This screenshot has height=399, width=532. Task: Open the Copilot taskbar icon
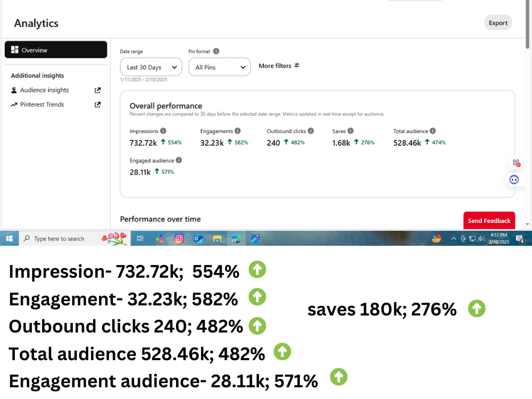pyautogui.click(x=160, y=238)
